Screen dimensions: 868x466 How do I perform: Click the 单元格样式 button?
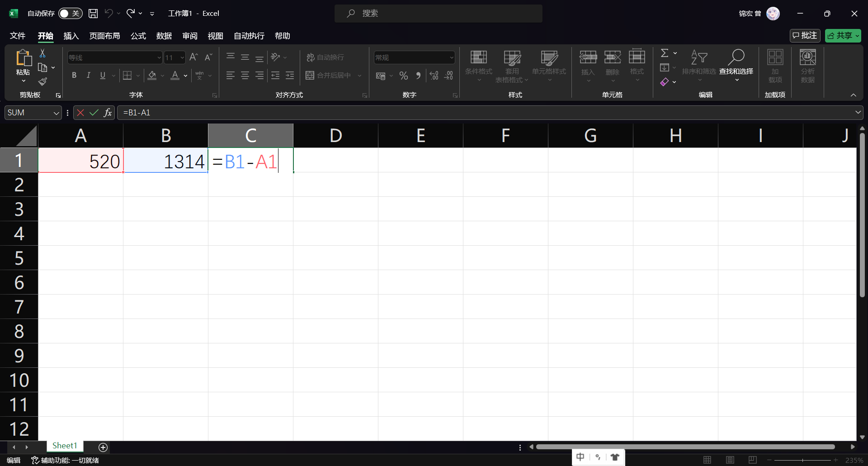coord(549,66)
